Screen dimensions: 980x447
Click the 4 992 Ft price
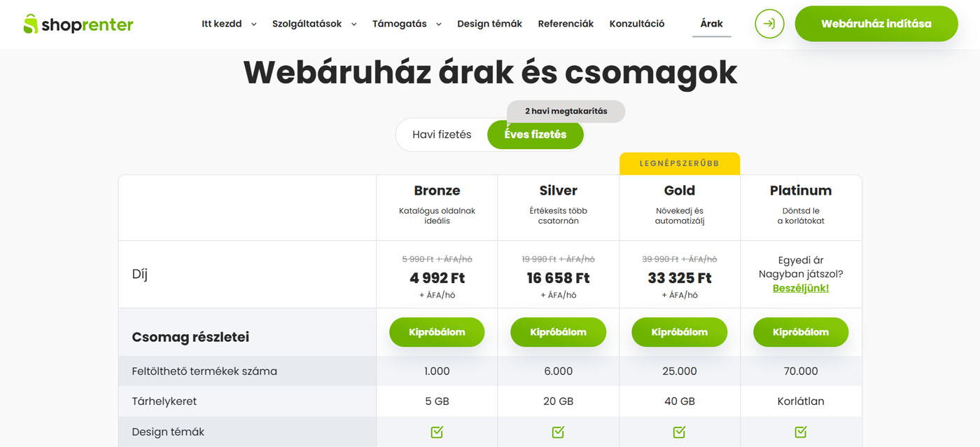[437, 278]
